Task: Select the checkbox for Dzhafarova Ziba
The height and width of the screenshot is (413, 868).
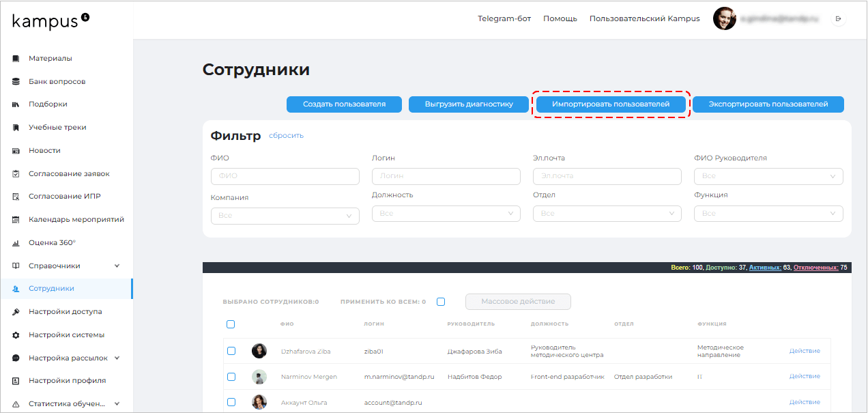Action: tap(231, 351)
